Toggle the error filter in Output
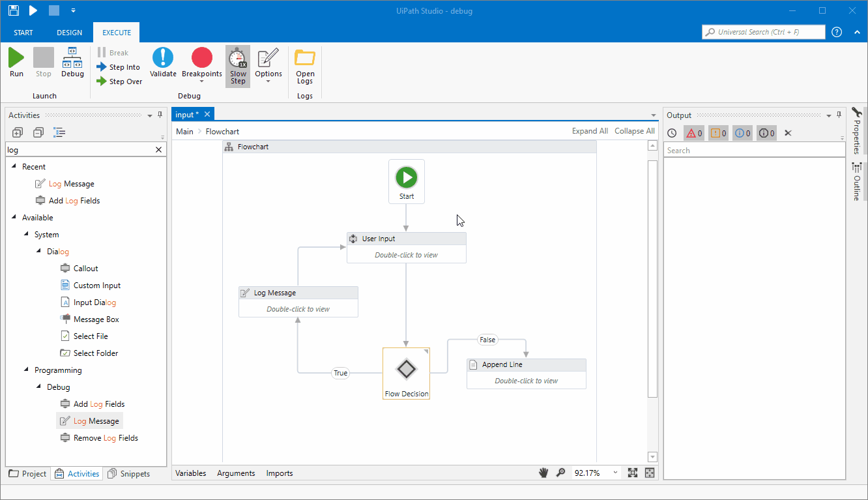The width and height of the screenshot is (868, 500). pos(694,133)
